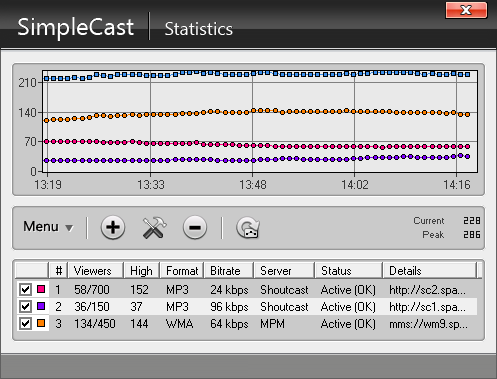Open the configure tools hammer-and-screwdriver icon
The width and height of the screenshot is (497, 379).
tap(154, 228)
